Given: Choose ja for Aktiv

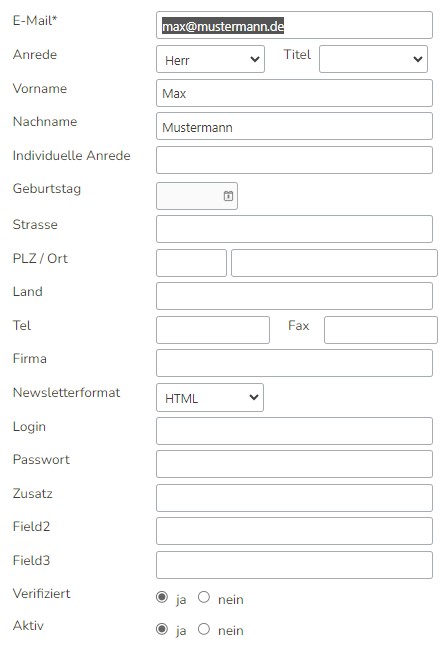Looking at the screenshot, I should (162, 629).
